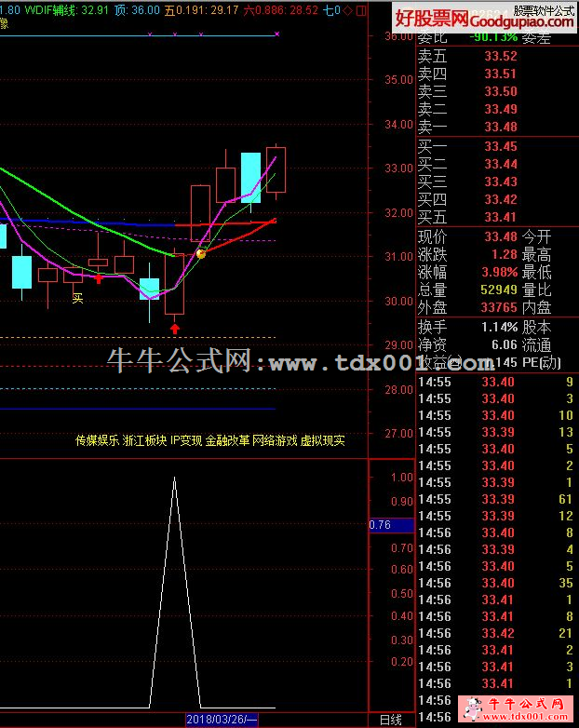Click the 外盘 33765 value
The width and height of the screenshot is (579, 728).
(x=499, y=308)
